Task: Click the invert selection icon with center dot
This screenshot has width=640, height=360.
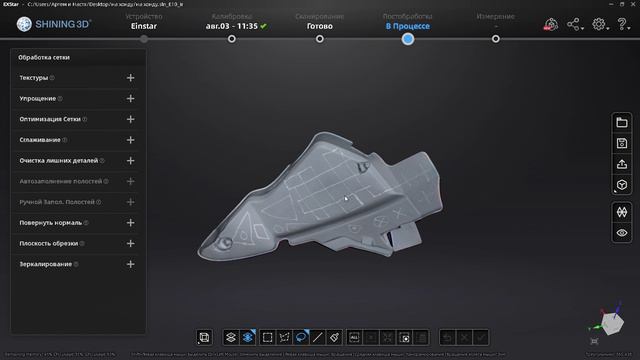Action: click(404, 338)
